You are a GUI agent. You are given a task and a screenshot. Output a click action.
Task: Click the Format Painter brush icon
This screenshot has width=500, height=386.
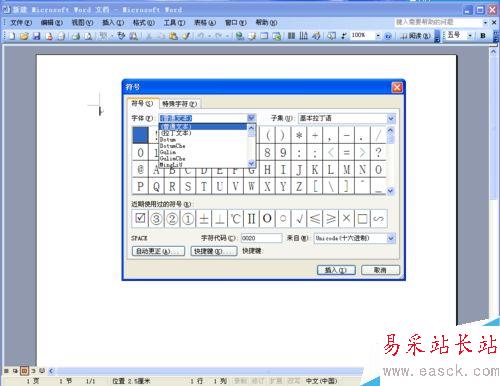pyautogui.click(x=186, y=36)
